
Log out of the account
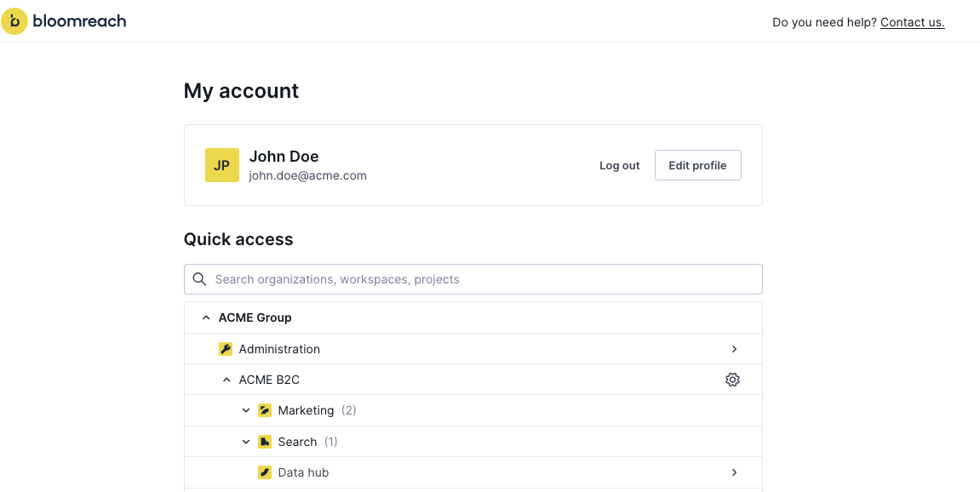619,166
